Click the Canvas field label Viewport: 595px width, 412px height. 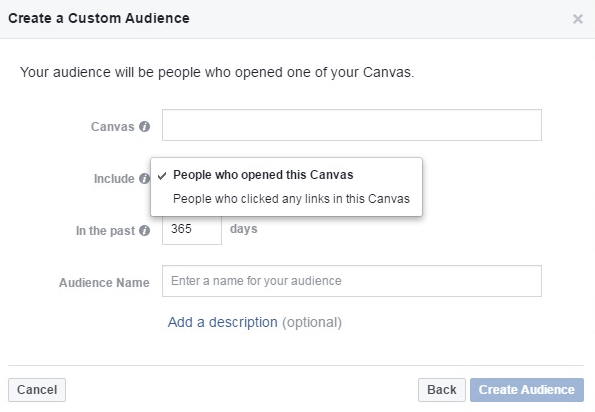(x=112, y=126)
